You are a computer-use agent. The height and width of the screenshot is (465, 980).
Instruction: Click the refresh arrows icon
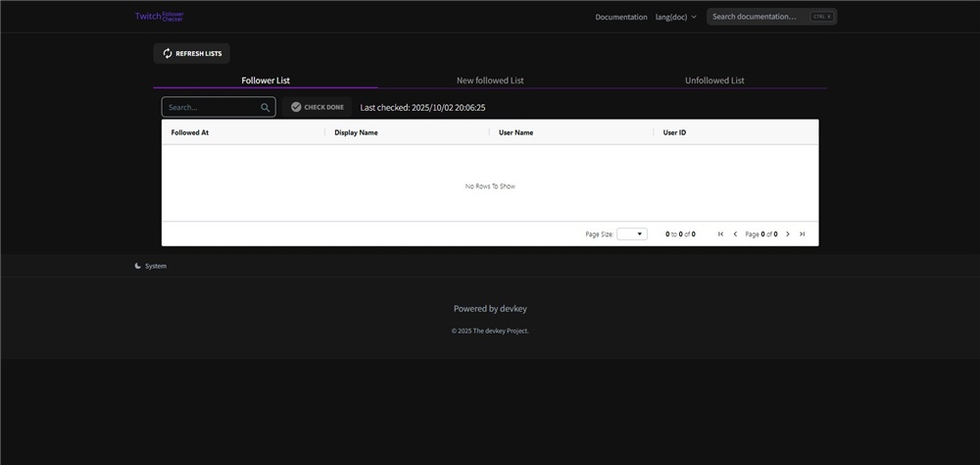click(x=168, y=54)
